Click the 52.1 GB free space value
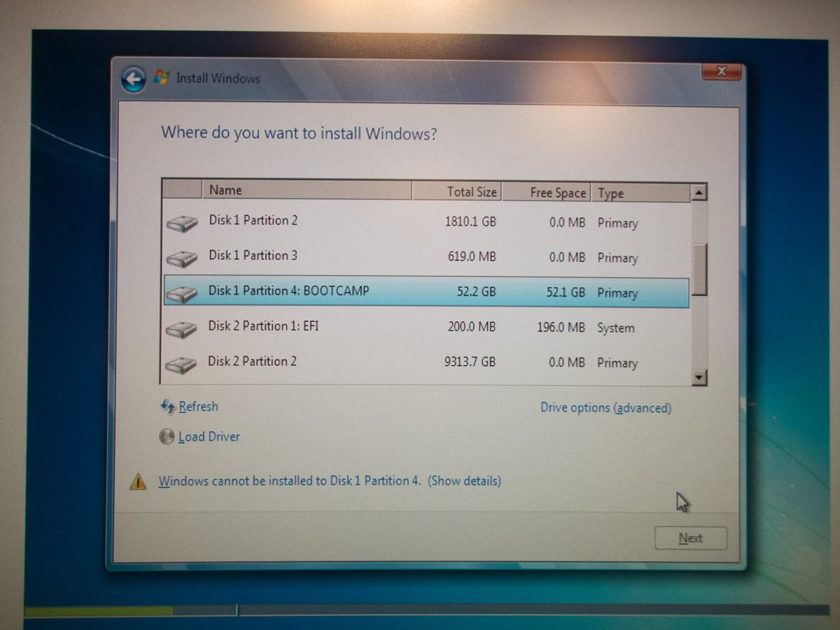The image size is (840, 630). 566,292
